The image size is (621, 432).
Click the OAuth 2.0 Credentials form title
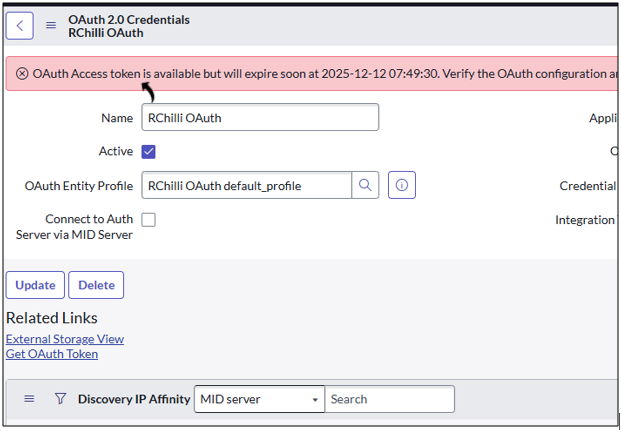coord(128,20)
